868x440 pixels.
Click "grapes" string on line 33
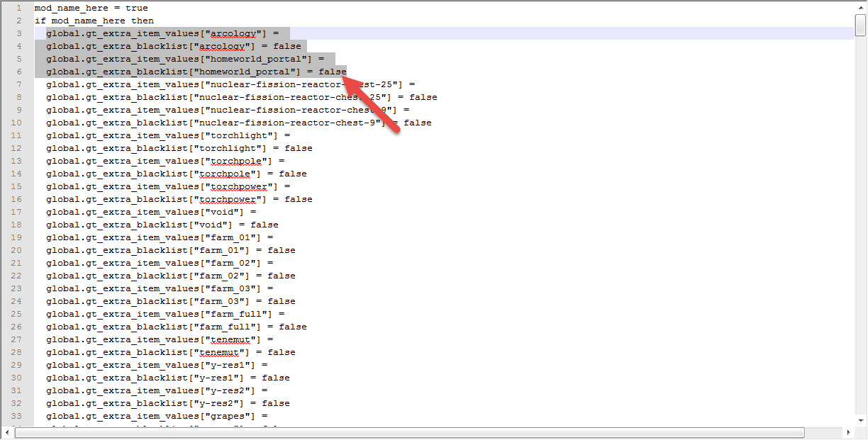click(228, 417)
